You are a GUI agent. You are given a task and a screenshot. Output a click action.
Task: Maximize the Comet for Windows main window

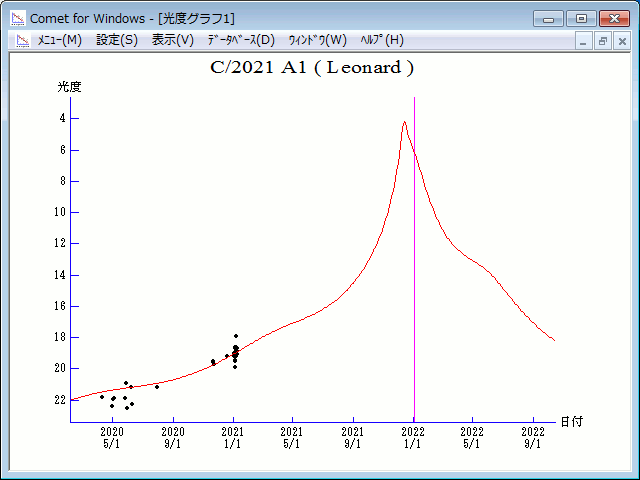click(x=580, y=18)
